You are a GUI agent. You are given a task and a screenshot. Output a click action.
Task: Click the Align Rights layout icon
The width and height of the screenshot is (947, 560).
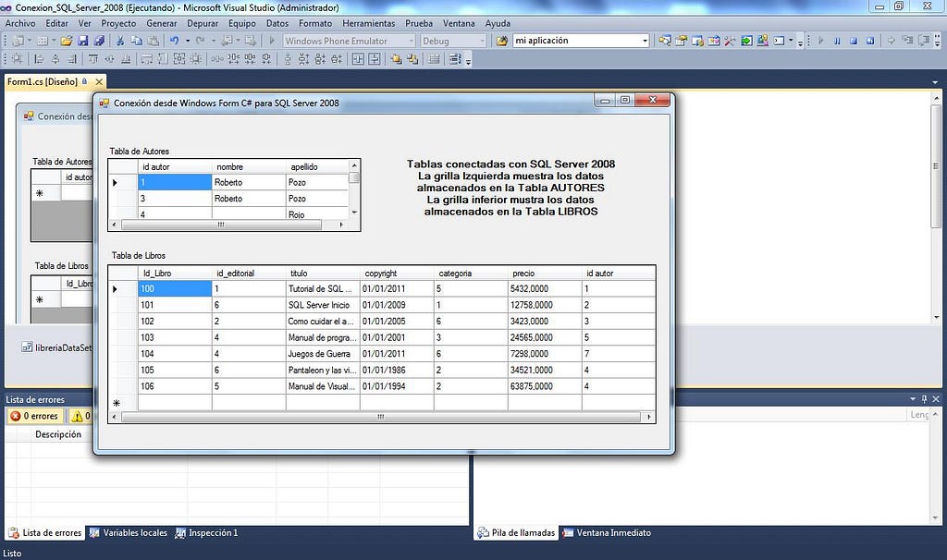pos(72,58)
